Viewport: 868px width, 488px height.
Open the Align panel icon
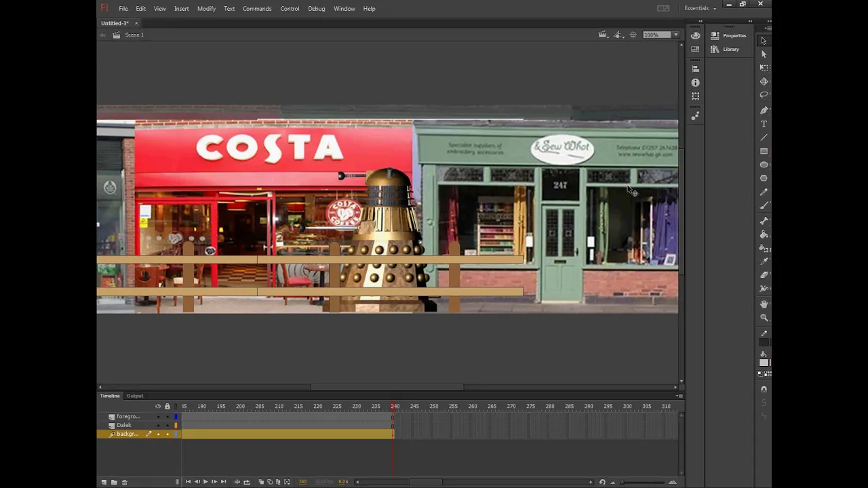point(695,68)
